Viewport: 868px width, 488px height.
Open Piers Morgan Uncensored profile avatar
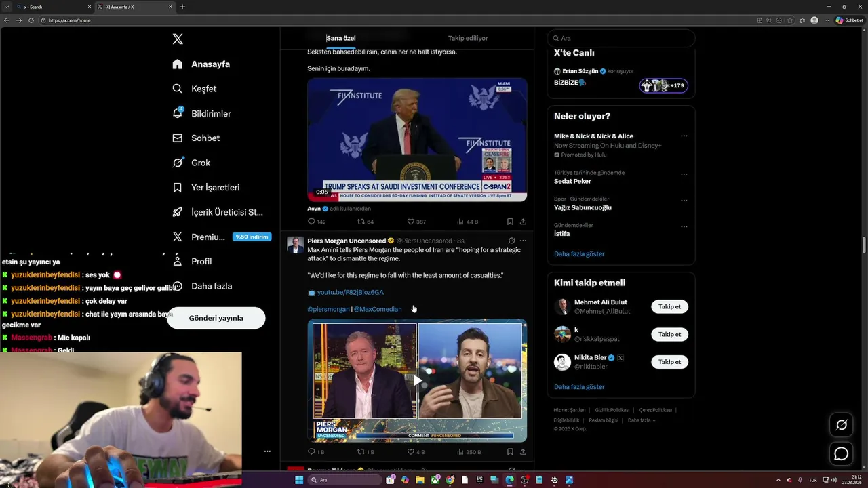pos(296,245)
